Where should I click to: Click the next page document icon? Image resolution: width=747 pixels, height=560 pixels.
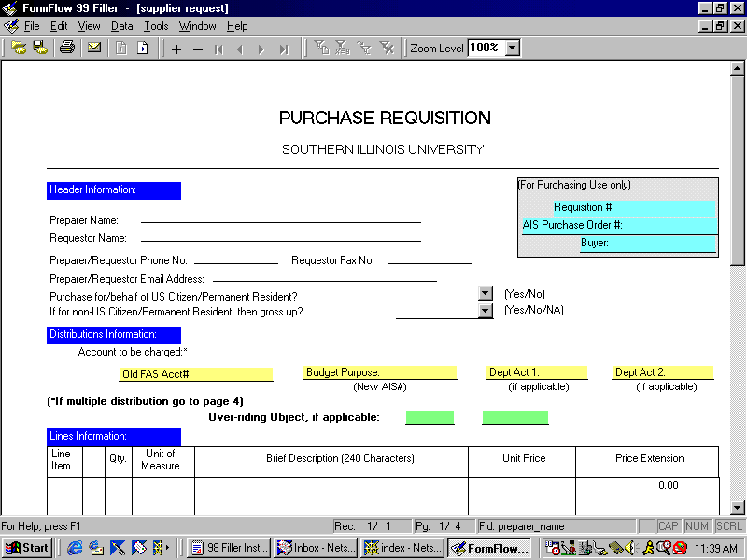point(143,49)
